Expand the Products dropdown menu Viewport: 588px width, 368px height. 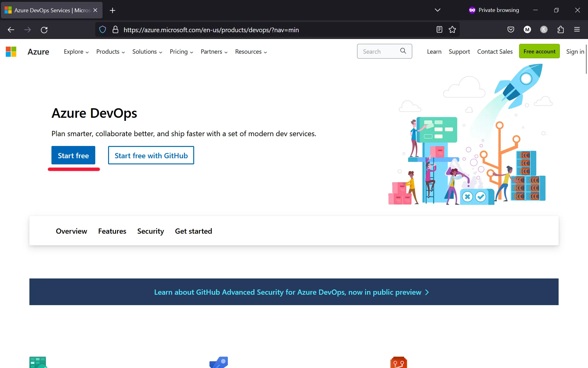tap(110, 52)
